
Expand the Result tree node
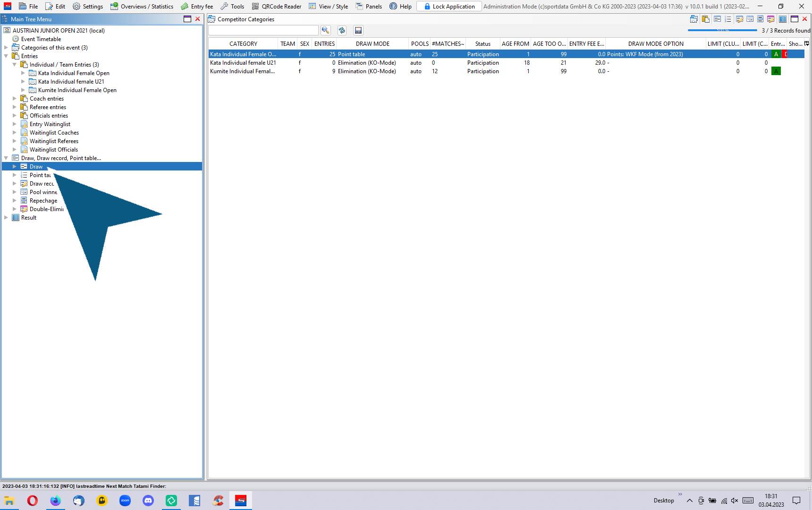(x=6, y=217)
